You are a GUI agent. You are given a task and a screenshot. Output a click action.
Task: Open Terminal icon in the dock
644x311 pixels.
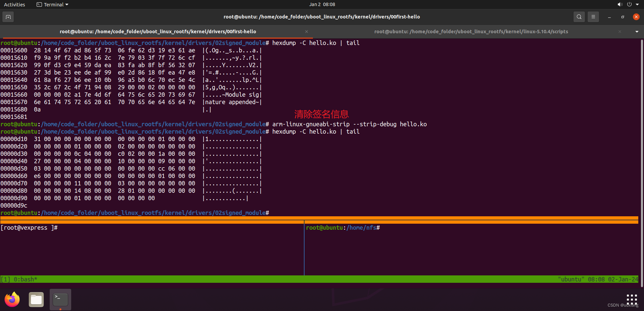tap(60, 300)
